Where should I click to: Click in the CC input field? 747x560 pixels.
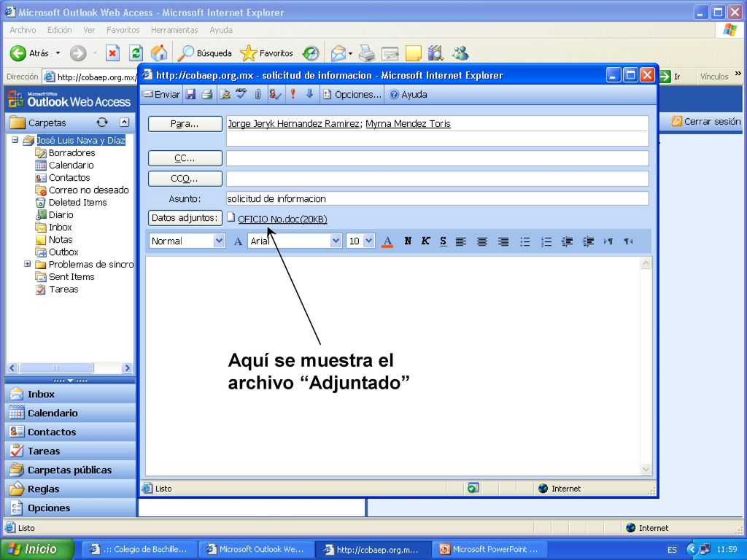click(x=437, y=158)
